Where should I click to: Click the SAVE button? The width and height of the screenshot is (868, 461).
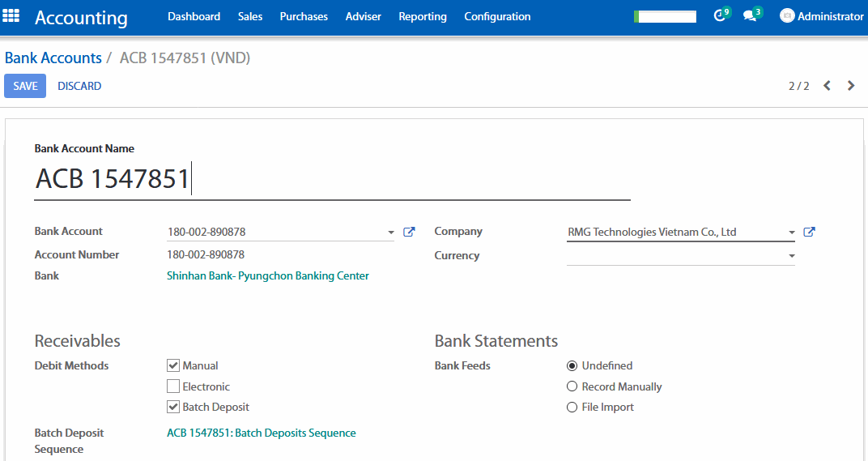(25, 86)
